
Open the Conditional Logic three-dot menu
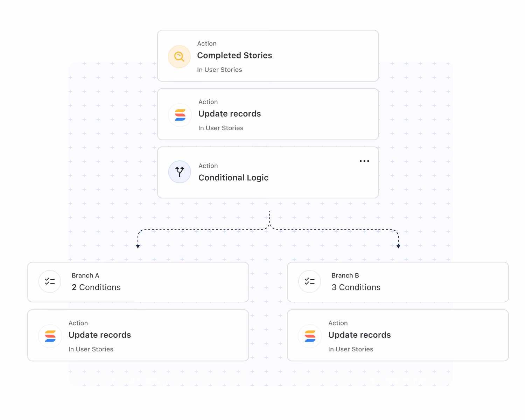(364, 161)
